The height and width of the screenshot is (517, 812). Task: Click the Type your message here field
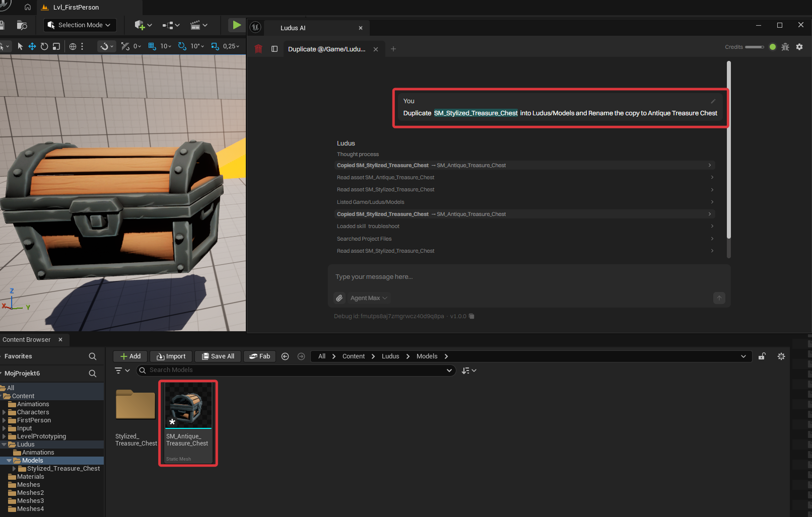coord(529,277)
